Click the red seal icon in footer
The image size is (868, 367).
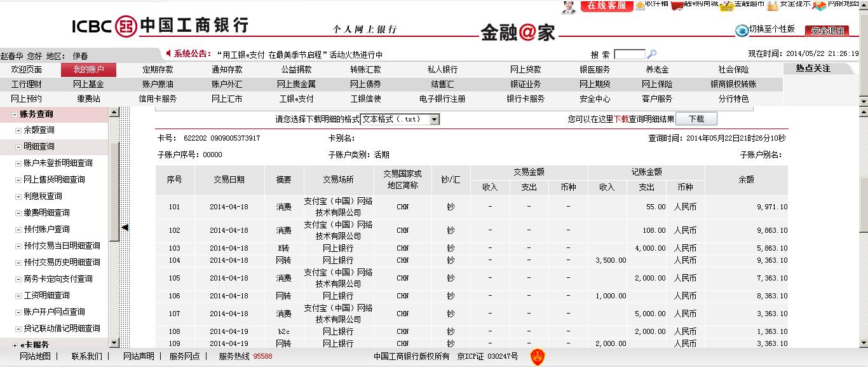[x=537, y=357]
